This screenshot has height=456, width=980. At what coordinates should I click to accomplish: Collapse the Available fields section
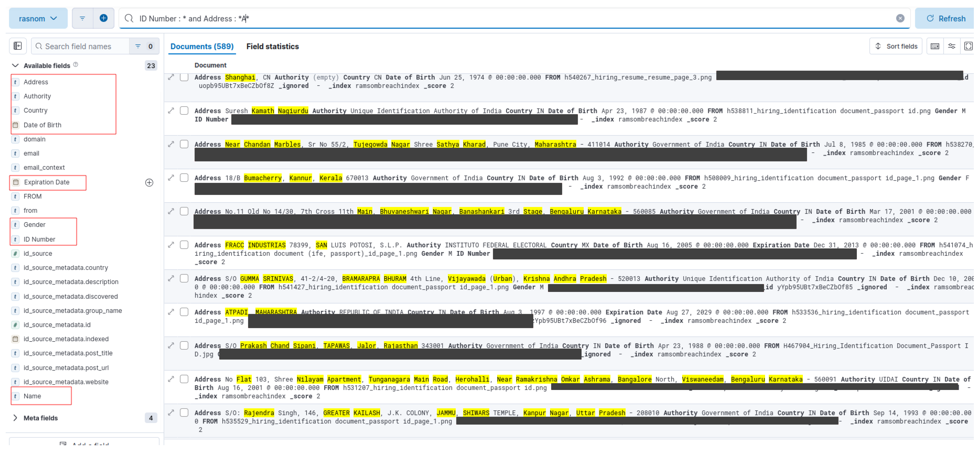15,66
